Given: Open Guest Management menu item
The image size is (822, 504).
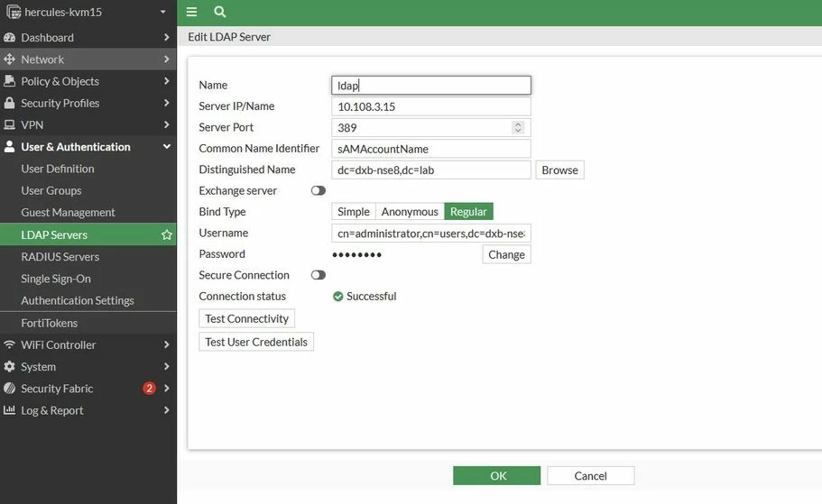Looking at the screenshot, I should click(x=88, y=212).
